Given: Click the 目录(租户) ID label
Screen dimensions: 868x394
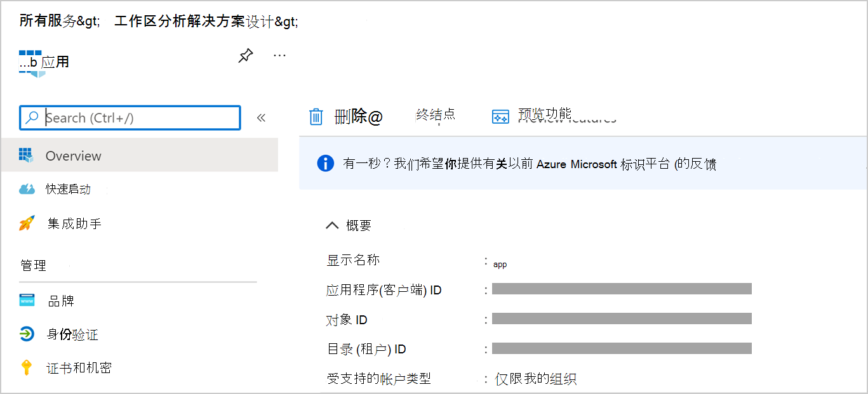Looking at the screenshot, I should coord(366,349).
